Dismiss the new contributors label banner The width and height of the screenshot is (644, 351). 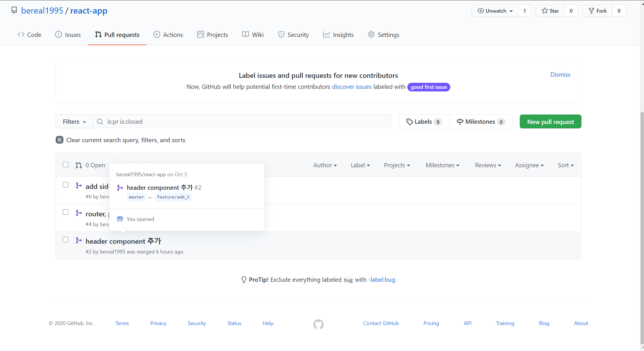click(x=560, y=75)
